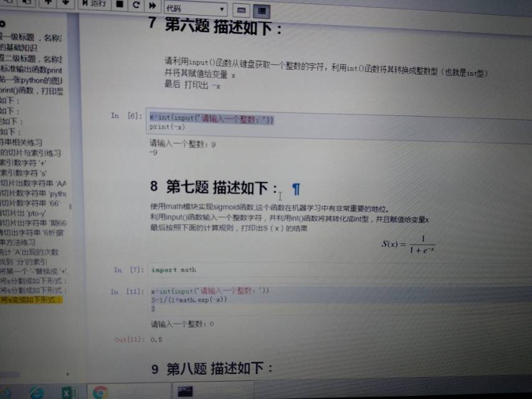Open the console window taskbar icon
Image resolution: width=532 pixels, height=399 pixels.
click(185, 392)
